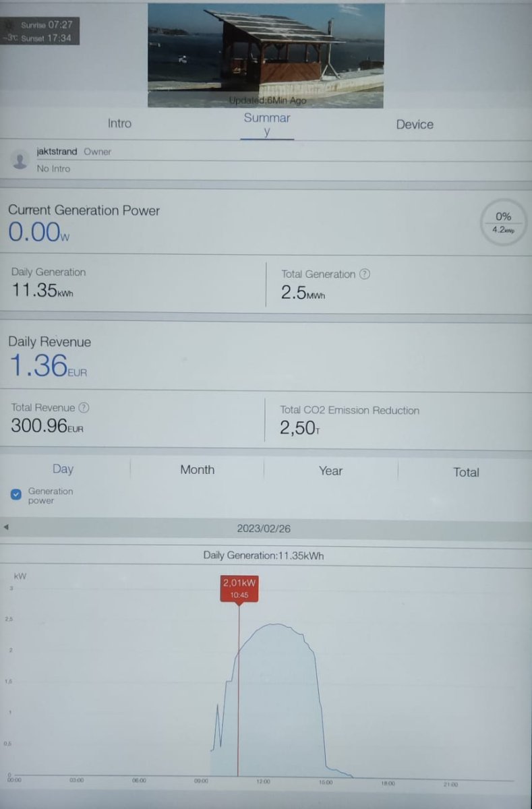Click the Daily Generation 11.35kWh value

click(x=42, y=291)
